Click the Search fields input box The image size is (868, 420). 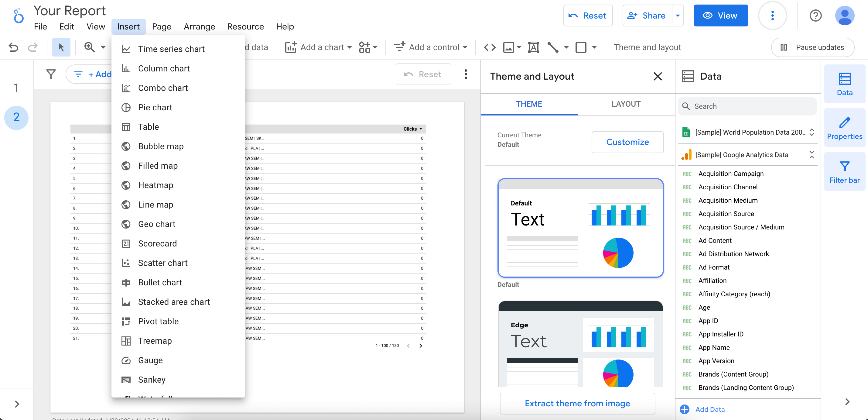coord(751,106)
